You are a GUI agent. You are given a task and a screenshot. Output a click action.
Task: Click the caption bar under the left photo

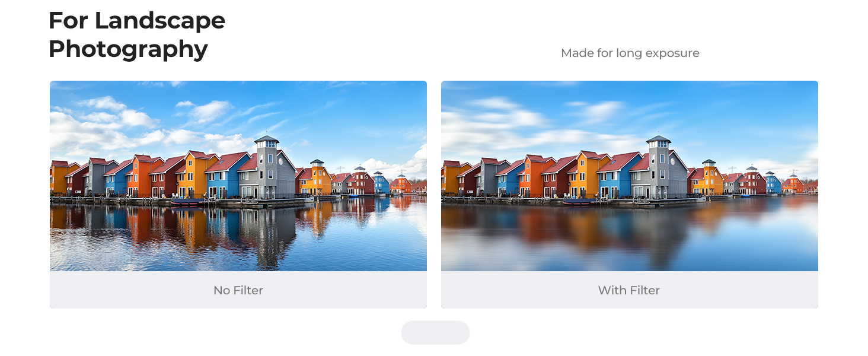pyautogui.click(x=238, y=290)
